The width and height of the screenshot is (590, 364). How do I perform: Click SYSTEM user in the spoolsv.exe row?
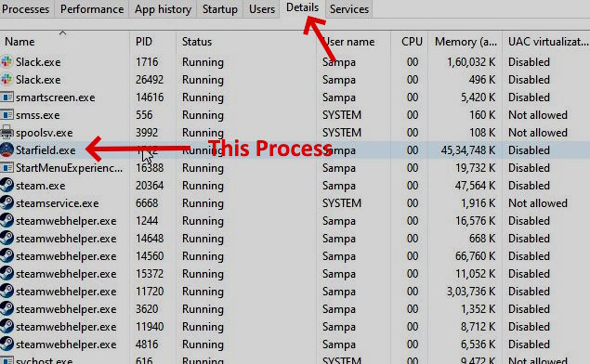pyautogui.click(x=342, y=133)
